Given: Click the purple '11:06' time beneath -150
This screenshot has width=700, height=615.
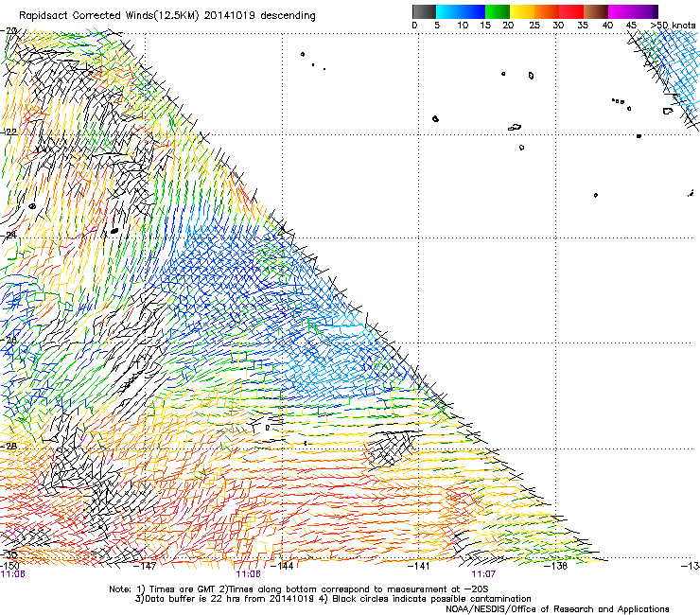Looking at the screenshot, I should tap(12, 574).
